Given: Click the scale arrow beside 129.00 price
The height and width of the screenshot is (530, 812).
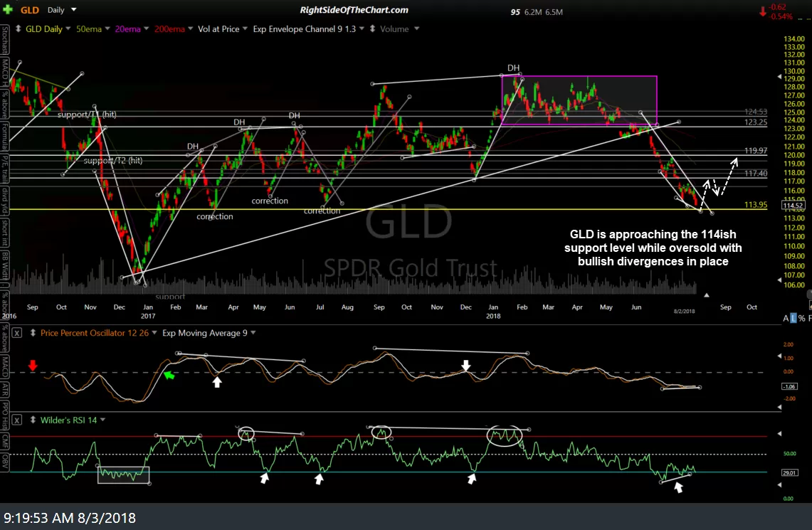Looking at the screenshot, I should [780, 77].
